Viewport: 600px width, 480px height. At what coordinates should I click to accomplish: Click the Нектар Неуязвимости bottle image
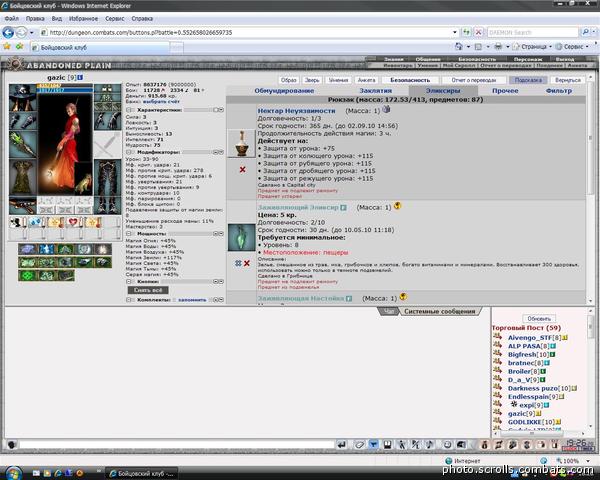(241, 144)
